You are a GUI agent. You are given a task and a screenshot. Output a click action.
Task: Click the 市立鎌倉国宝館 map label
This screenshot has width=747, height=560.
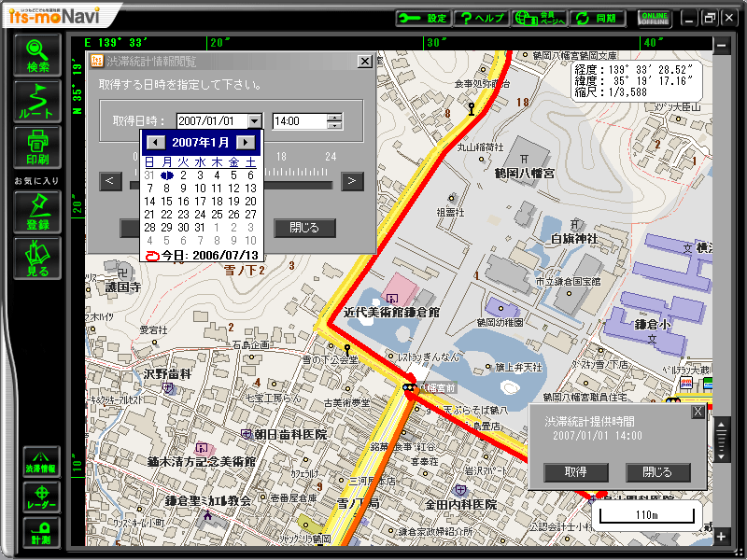[x=569, y=282]
